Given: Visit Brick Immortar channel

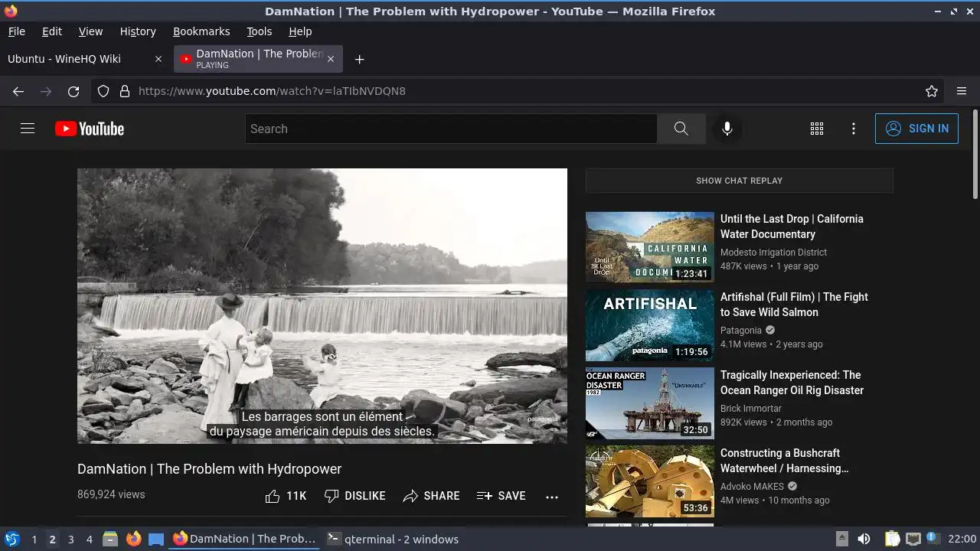Looking at the screenshot, I should pyautogui.click(x=751, y=409).
